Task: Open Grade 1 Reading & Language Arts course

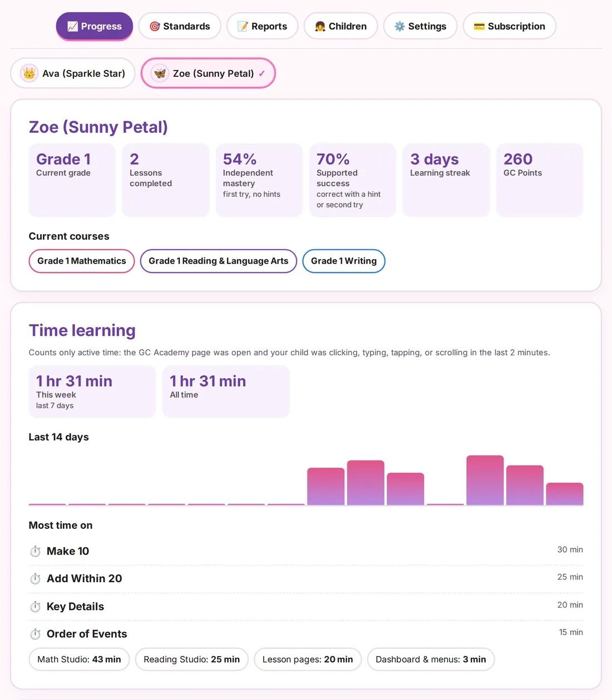Action: [x=219, y=261]
